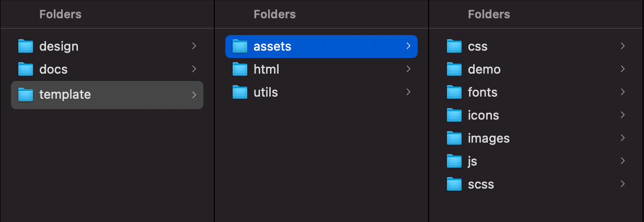Open the icons folder
This screenshot has width=644, height=222.
tap(483, 115)
